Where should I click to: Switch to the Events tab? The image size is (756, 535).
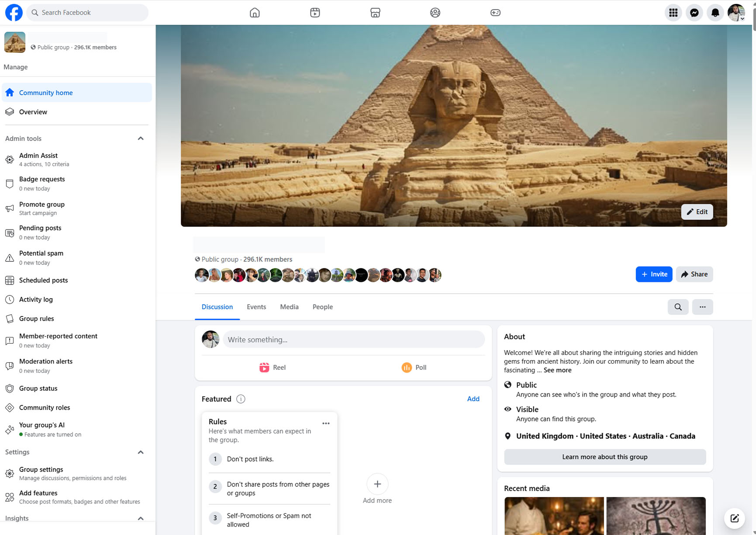[x=256, y=307]
